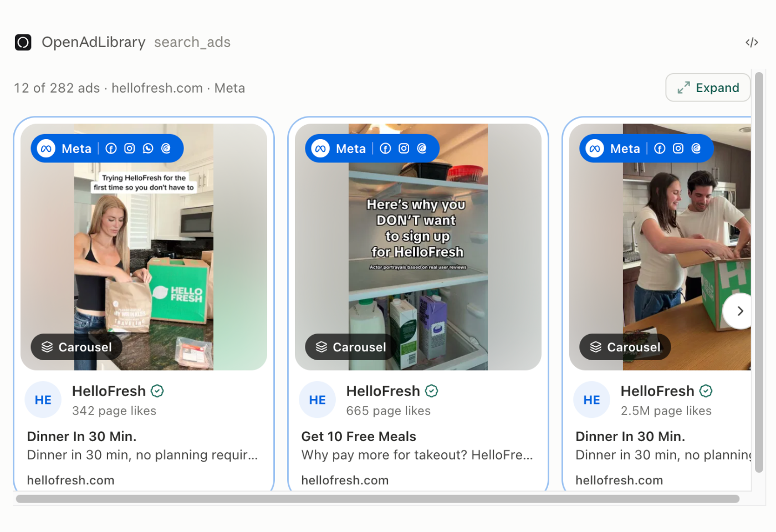
Task: Click the OpenAdLibrary logo icon
Action: pos(23,42)
